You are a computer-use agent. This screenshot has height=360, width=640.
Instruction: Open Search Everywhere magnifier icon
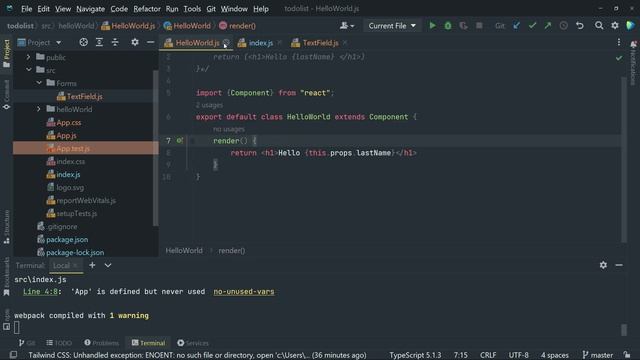(599, 26)
